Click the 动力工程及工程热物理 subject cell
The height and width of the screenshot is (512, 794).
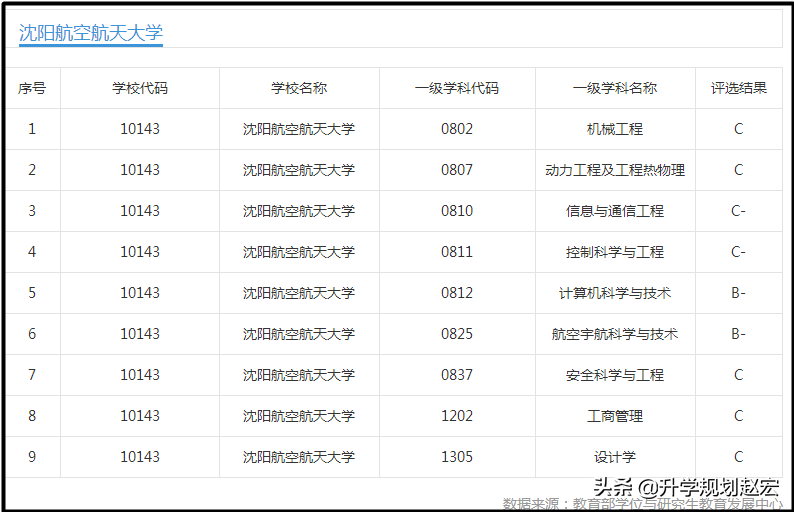point(615,170)
